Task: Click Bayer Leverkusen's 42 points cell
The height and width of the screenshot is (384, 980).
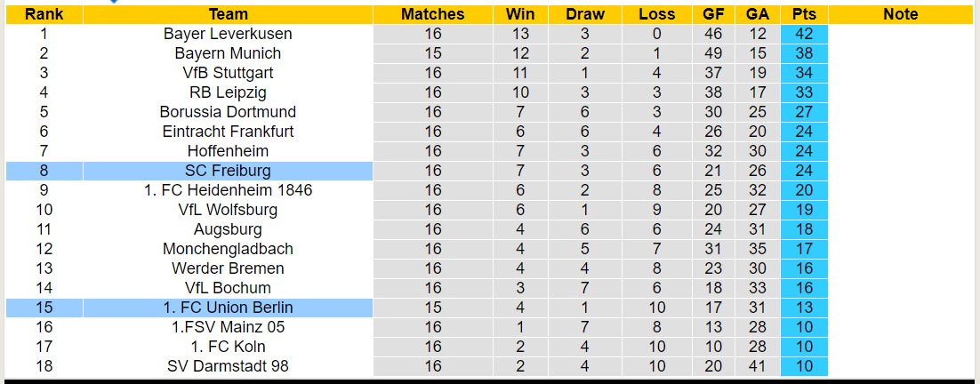Action: click(x=804, y=34)
